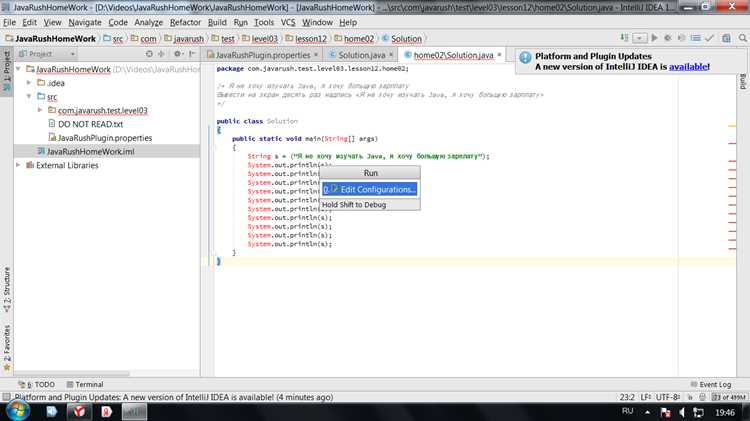The image size is (750, 421).
Task: Click the RU language indicator in tray
Action: click(628, 411)
